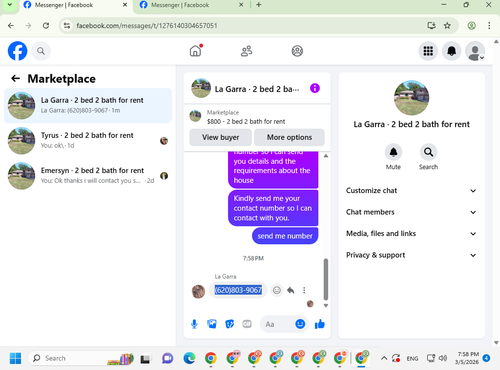Click the chat title La Garra header
Screen dimensions: 500x370
(257, 89)
